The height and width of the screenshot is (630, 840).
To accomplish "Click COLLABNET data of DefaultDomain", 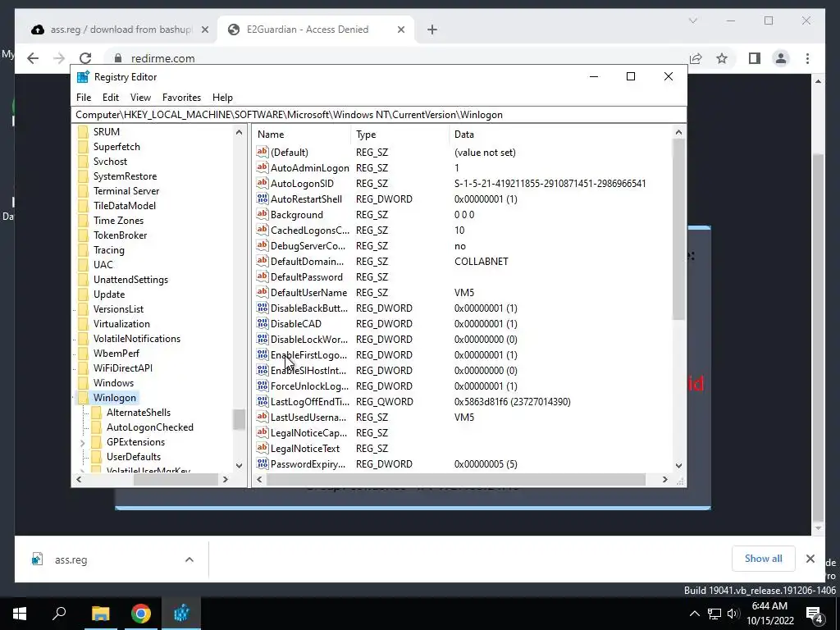I will point(481,262).
